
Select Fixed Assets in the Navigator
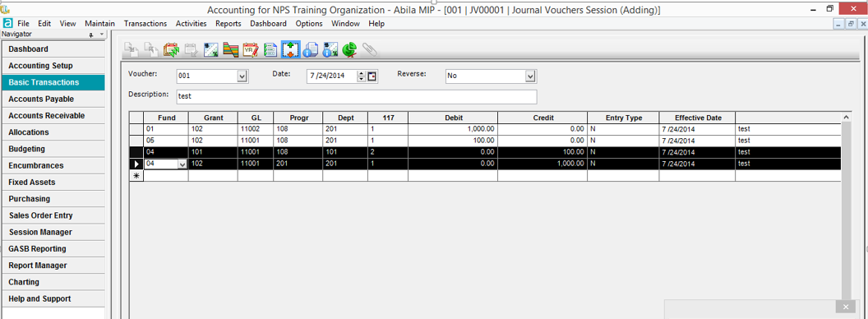[53, 183]
